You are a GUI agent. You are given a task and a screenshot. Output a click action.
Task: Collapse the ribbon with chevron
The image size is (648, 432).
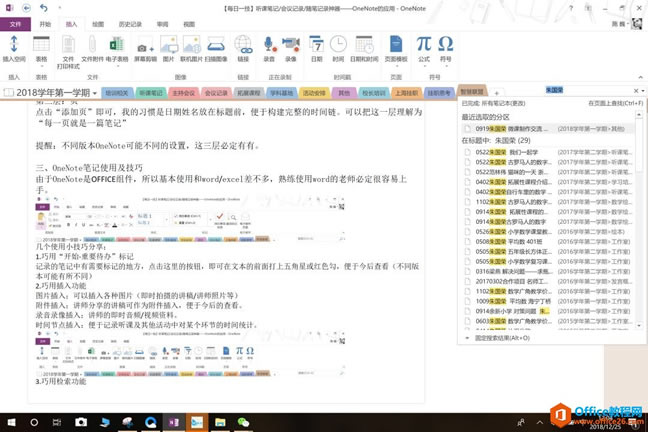pyautogui.click(x=640, y=77)
